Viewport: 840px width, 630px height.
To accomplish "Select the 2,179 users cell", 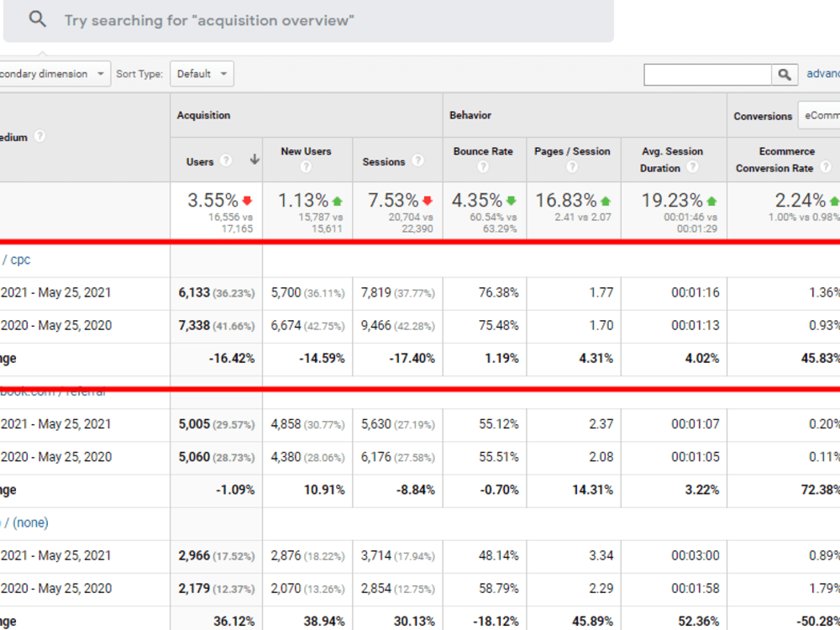I will [x=217, y=589].
